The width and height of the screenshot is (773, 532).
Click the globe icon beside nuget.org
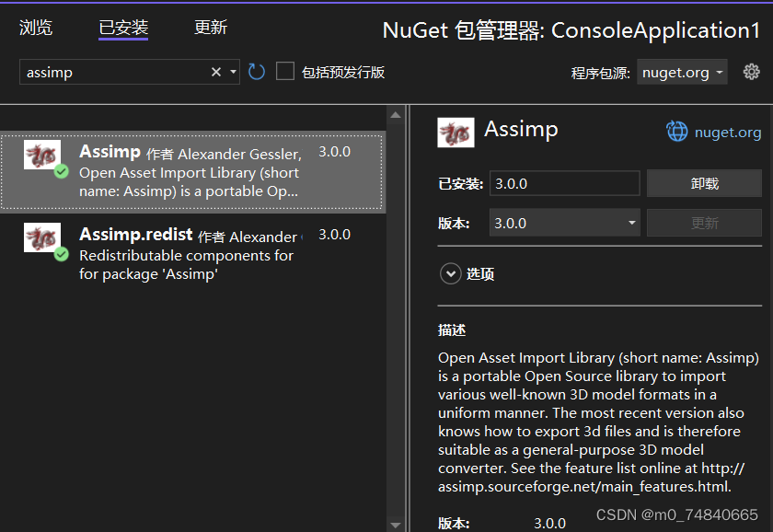click(x=677, y=131)
